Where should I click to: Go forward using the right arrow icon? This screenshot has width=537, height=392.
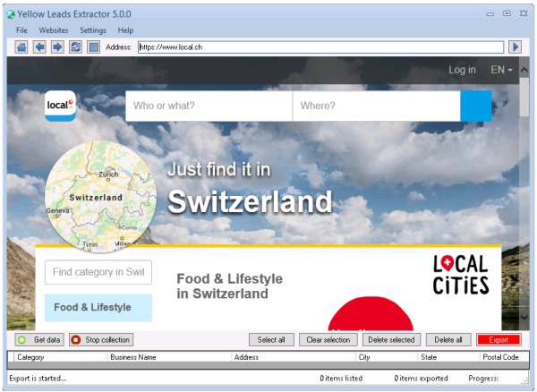pos(57,47)
